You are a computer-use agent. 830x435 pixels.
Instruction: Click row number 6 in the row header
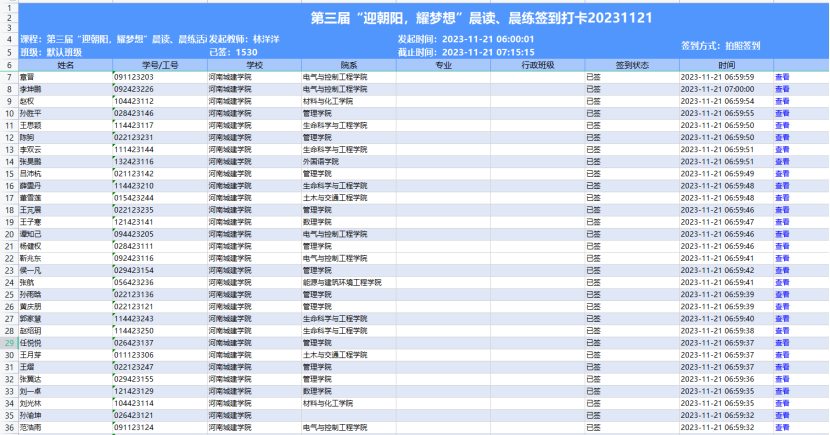[x=8, y=64]
